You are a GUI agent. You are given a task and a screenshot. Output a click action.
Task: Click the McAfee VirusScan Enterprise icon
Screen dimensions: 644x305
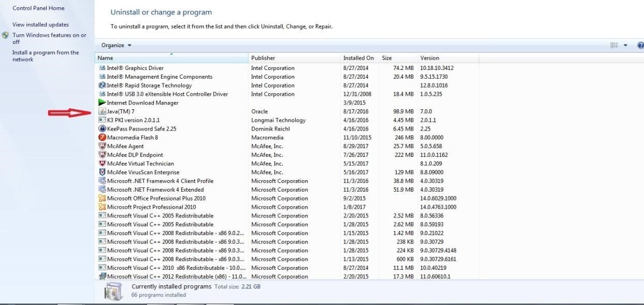coord(102,172)
